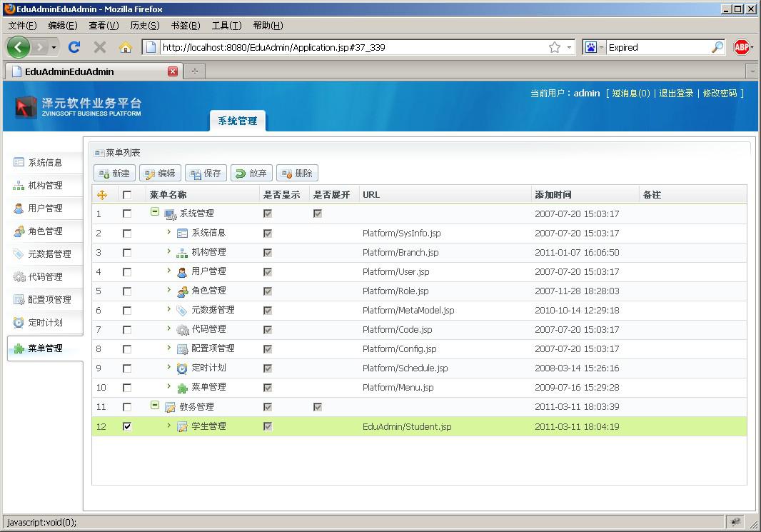
Task: Click the 新建 toolbar button
Action: point(114,173)
